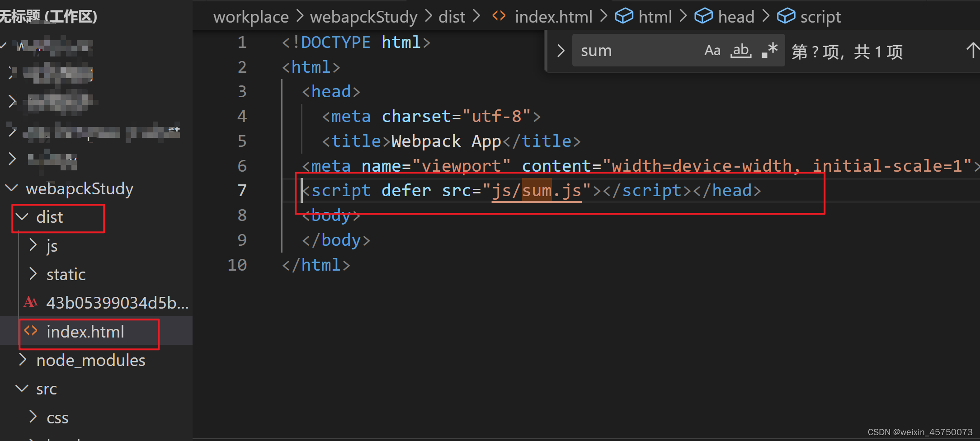Open webapckStudy from the breadcrumb
The height and width of the screenshot is (441, 980).
point(363,16)
